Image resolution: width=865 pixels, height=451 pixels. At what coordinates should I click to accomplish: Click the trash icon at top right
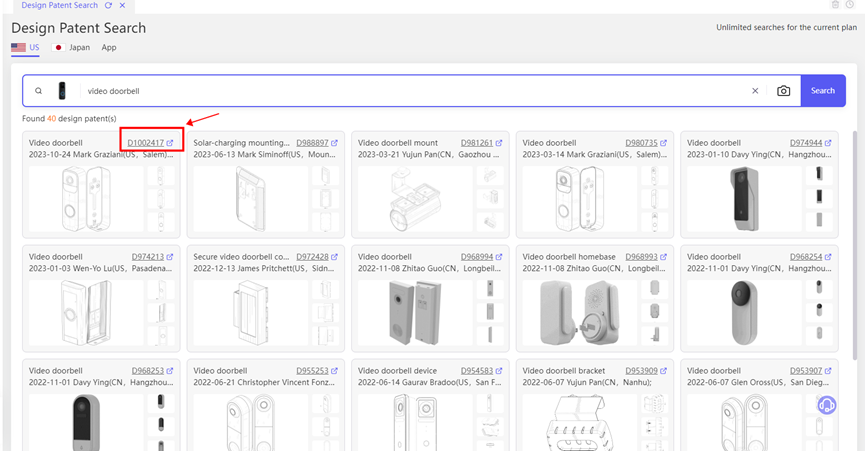[x=836, y=5]
